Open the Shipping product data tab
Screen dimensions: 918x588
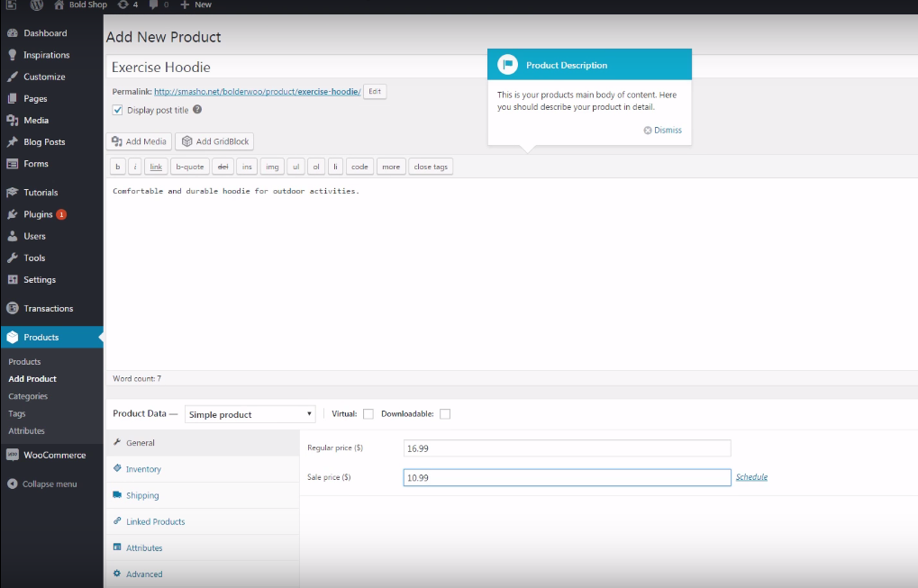pyautogui.click(x=142, y=495)
